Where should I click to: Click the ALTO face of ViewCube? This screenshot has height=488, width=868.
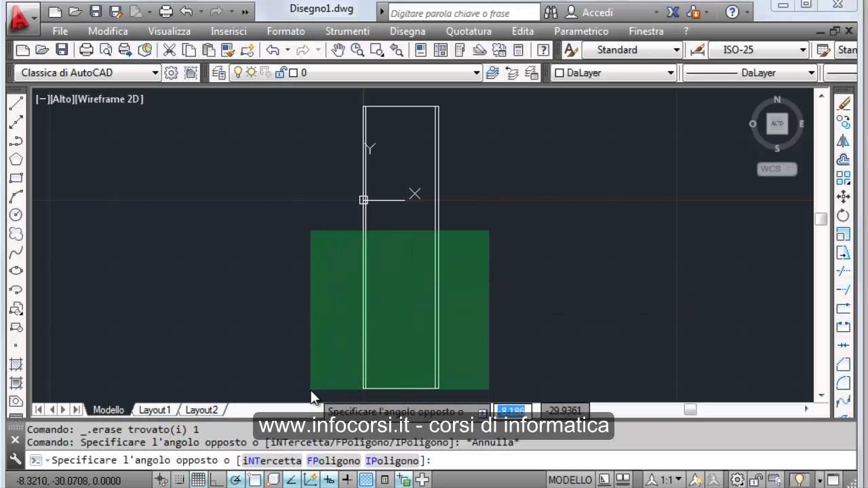777,123
